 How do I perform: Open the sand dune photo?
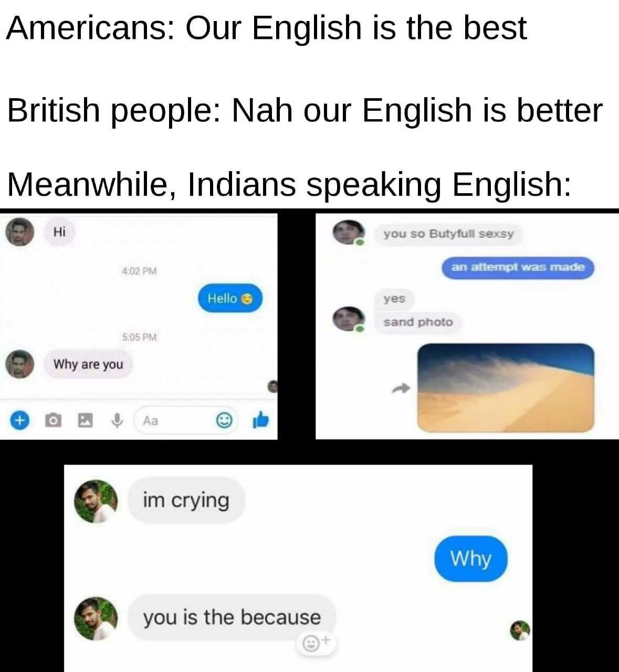(506, 388)
